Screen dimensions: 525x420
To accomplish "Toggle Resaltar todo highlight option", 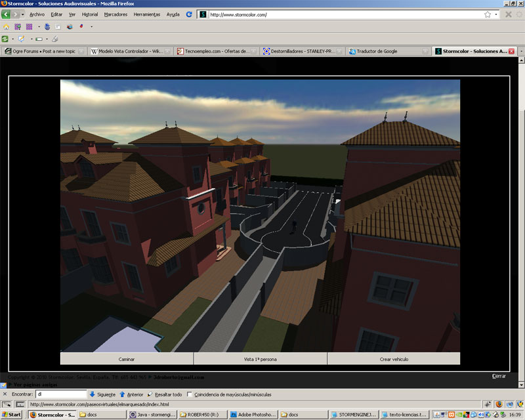I will [x=165, y=394].
